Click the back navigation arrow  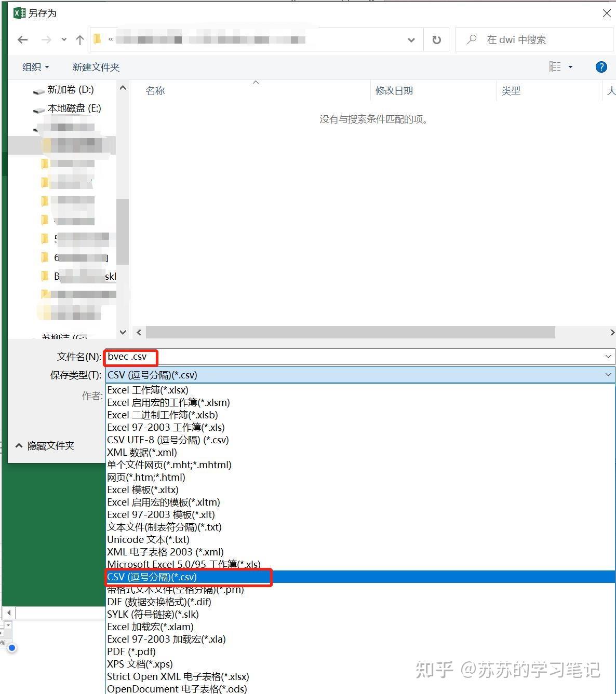[22, 39]
